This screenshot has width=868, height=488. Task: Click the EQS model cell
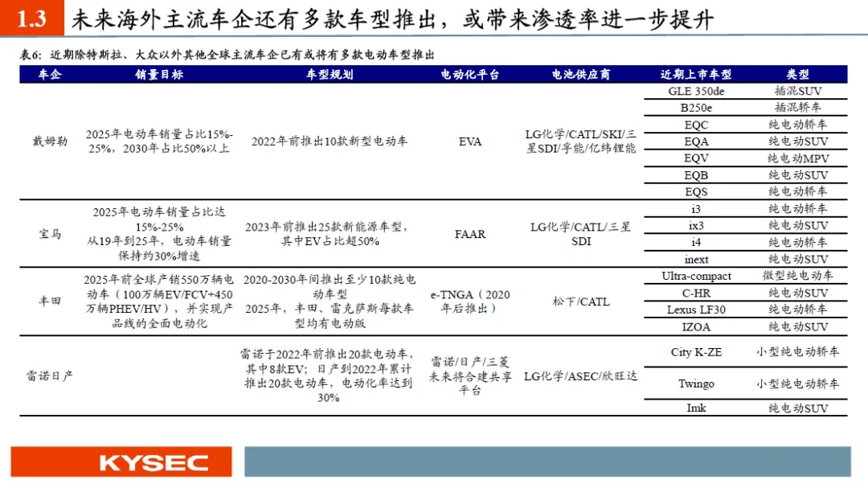point(696,192)
